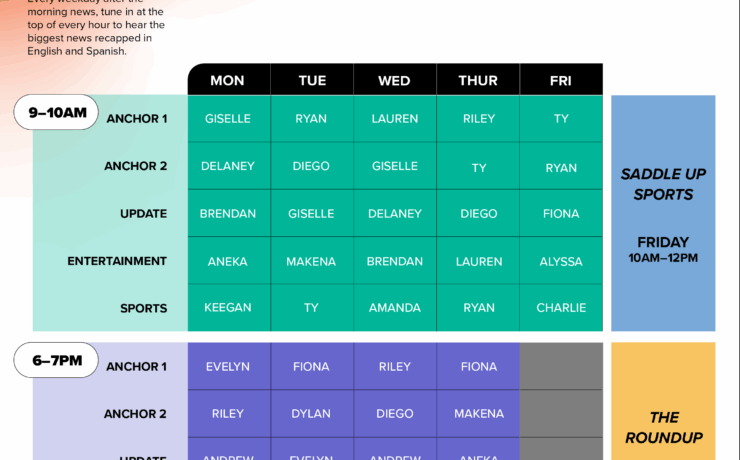
Task: Select ANEKA in the Monday entertainment cell
Action: (228, 261)
